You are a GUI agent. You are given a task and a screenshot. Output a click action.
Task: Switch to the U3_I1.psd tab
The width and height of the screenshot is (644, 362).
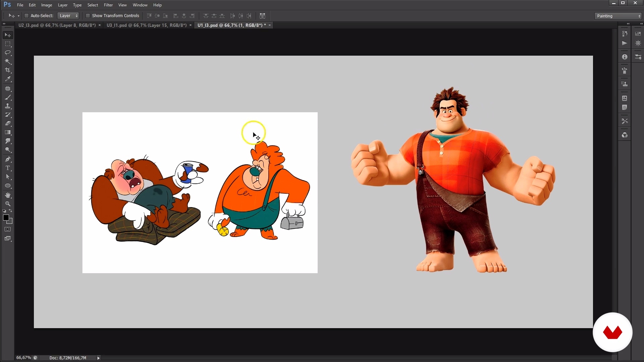point(147,25)
